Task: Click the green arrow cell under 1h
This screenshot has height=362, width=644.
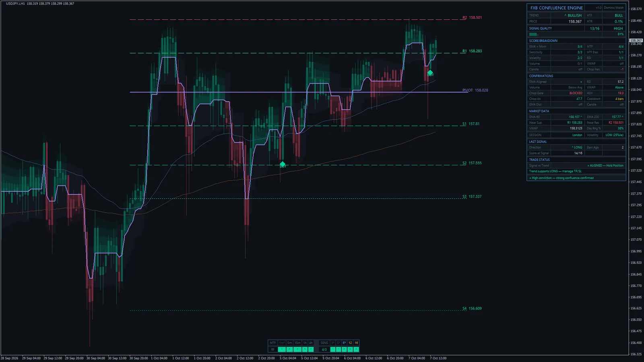Action: click(305, 349)
